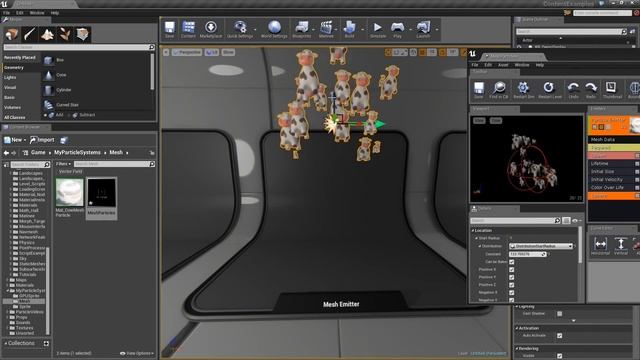The height and width of the screenshot is (360, 640).
Task: Click Restart Sim in Cascade toolbar
Action: coord(524,90)
